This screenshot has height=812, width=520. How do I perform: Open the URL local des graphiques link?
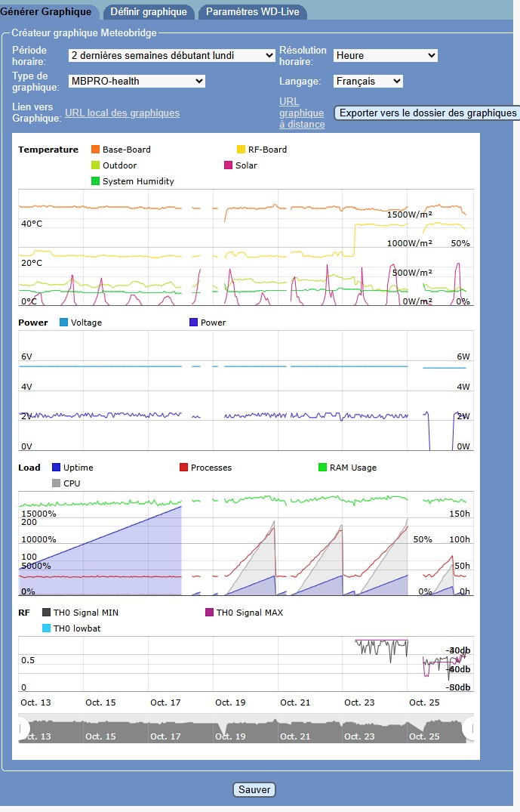pyautogui.click(x=122, y=113)
